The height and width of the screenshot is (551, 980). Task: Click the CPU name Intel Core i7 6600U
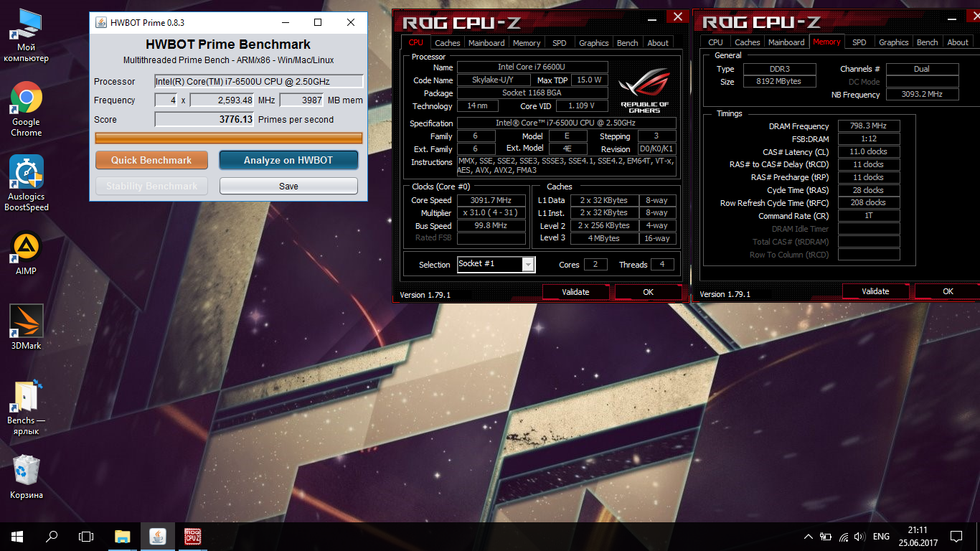tap(532, 67)
